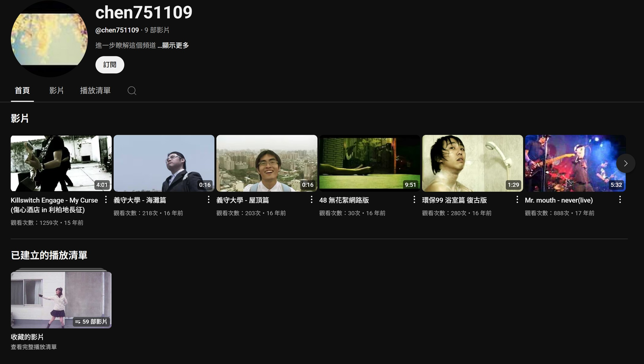
Task: Open the channel search magnifier icon
Action: 132,91
